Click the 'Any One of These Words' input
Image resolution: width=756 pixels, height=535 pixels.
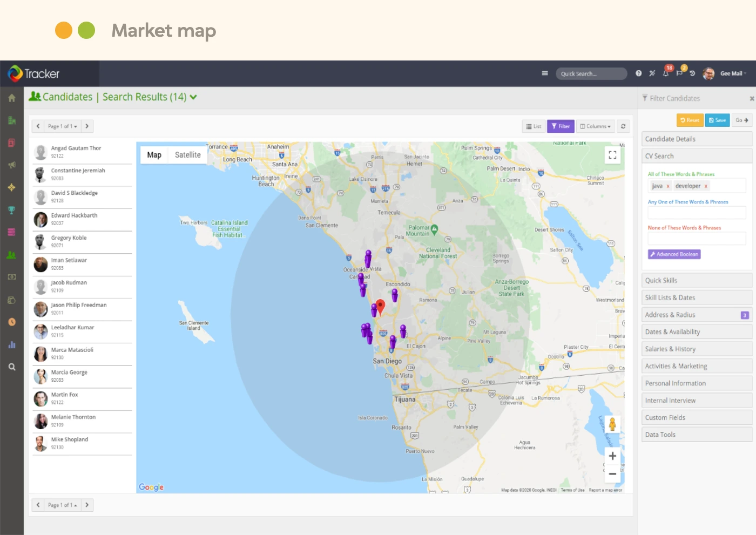(697, 212)
